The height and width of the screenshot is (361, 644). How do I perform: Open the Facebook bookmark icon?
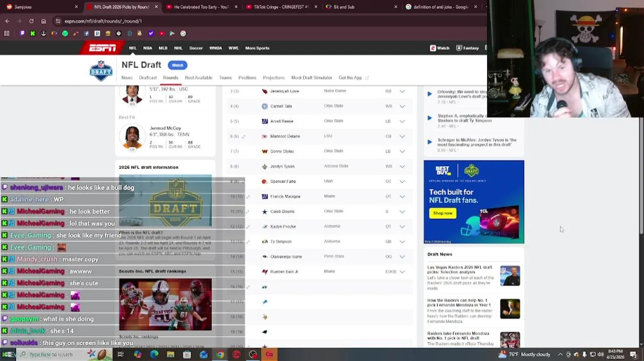coord(87,34)
